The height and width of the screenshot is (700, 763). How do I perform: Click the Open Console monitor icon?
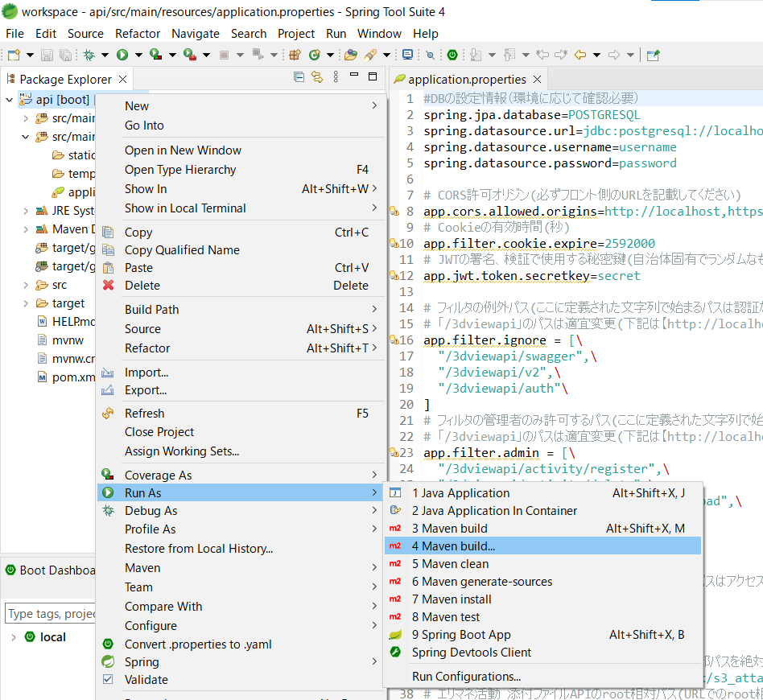click(x=408, y=55)
